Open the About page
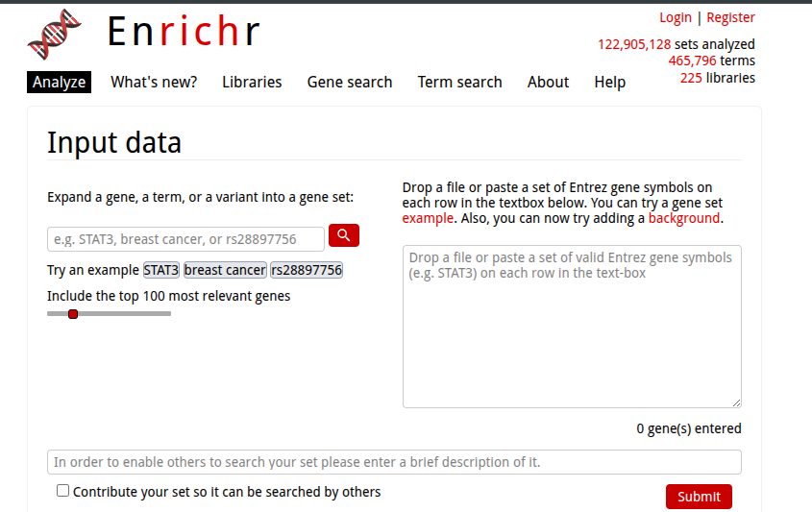Screen dimensions: 812x512 click(x=548, y=83)
